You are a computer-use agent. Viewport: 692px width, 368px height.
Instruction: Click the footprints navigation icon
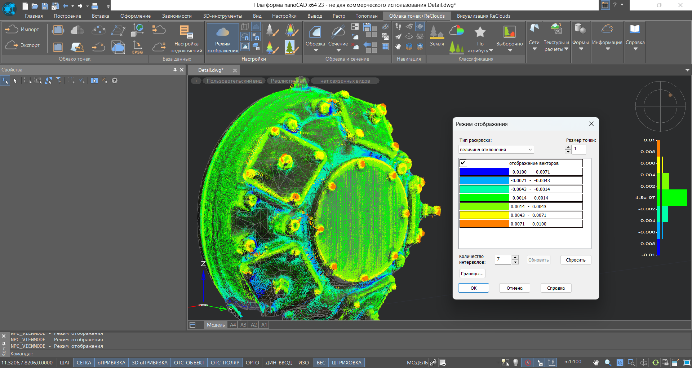coord(399,27)
